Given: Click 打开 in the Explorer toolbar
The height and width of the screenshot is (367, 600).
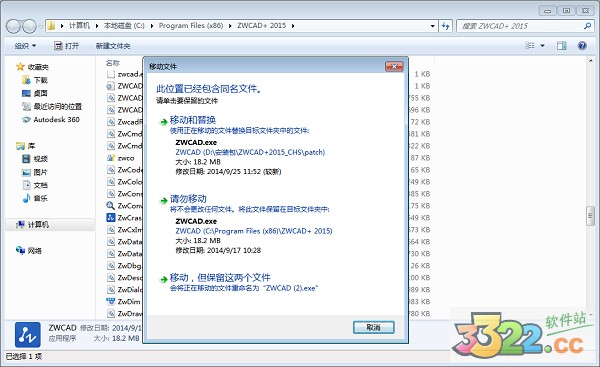Looking at the screenshot, I should (x=67, y=46).
